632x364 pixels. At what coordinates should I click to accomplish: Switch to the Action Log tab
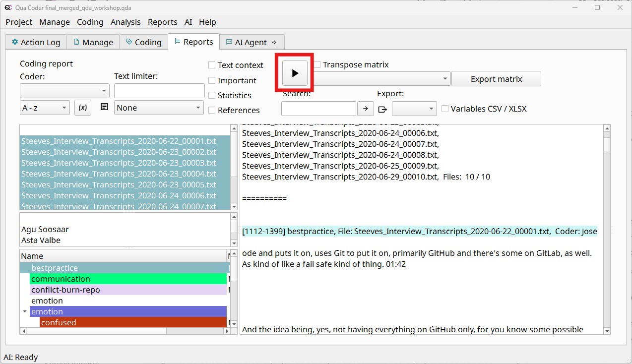36,42
